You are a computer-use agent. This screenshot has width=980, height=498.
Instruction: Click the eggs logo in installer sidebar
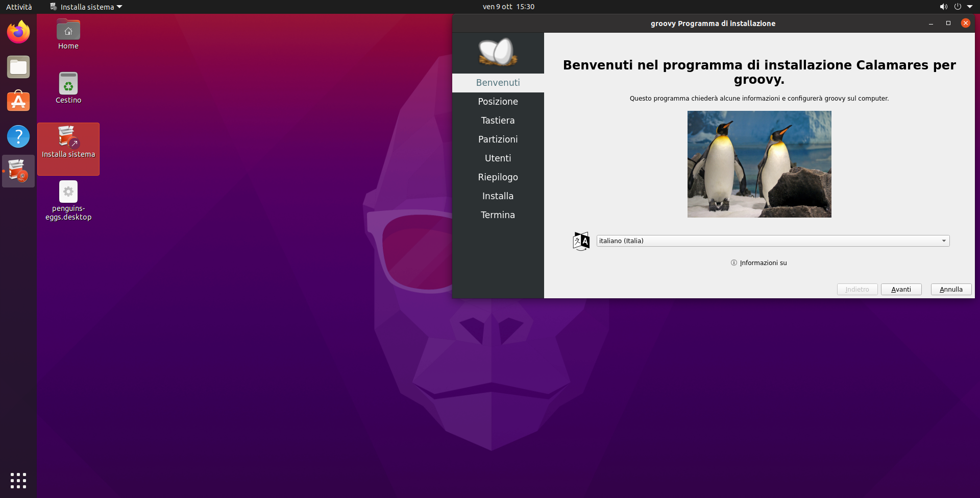click(x=498, y=52)
